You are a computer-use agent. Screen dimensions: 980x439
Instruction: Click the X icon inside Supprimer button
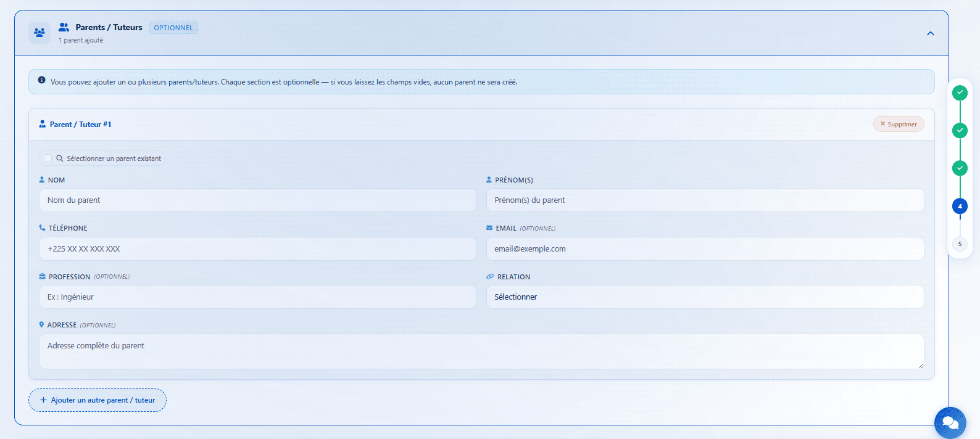(x=882, y=124)
